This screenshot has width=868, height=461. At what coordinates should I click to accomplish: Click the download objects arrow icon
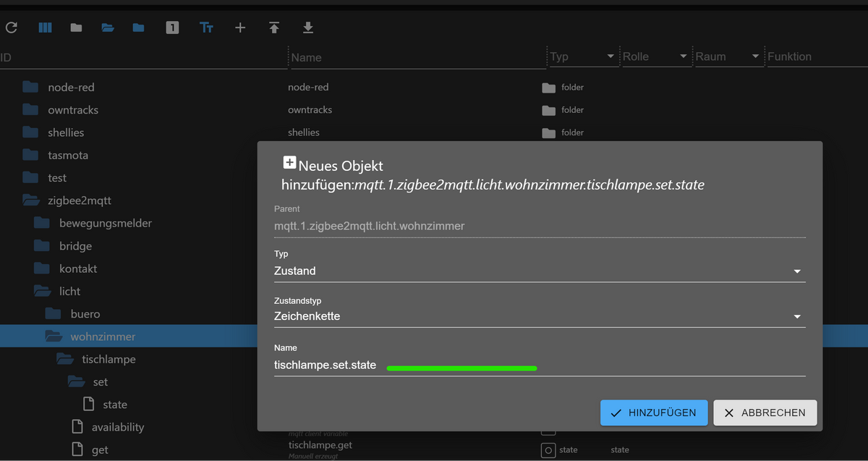click(x=308, y=28)
